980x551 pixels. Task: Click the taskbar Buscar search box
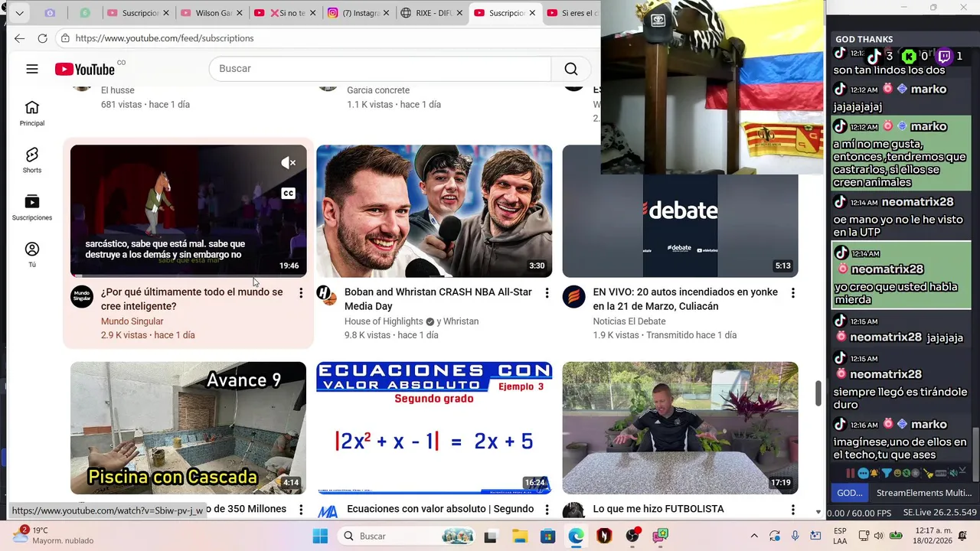coord(407,536)
